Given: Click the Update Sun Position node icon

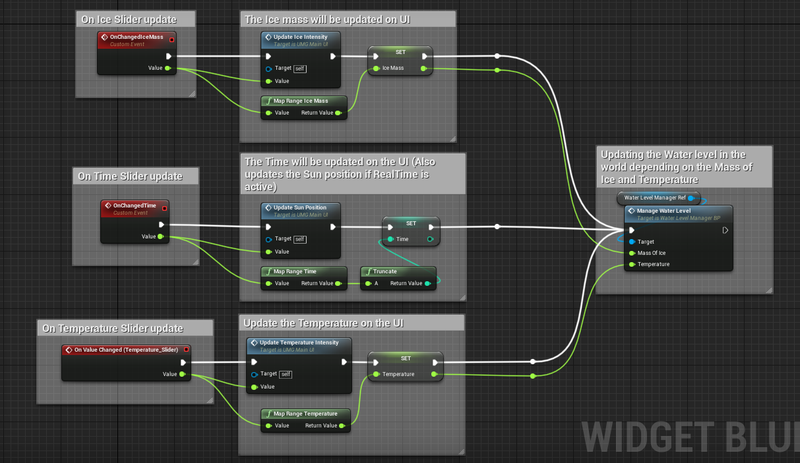Looking at the screenshot, I should (x=267, y=208).
